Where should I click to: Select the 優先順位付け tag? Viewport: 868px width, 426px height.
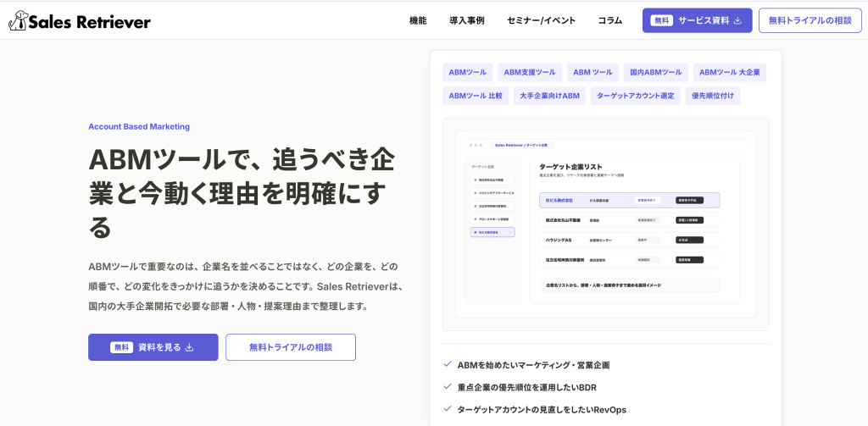[713, 96]
